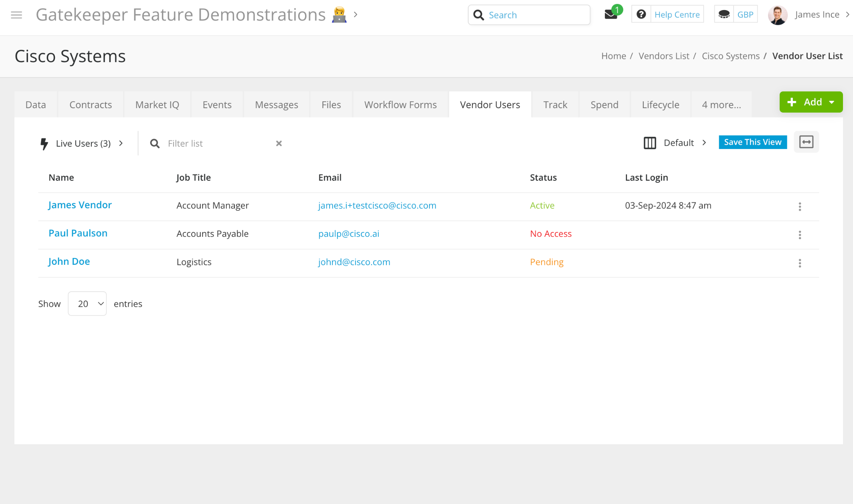Viewport: 853px width, 504px height.
Task: Click the Save This View button
Action: click(752, 142)
